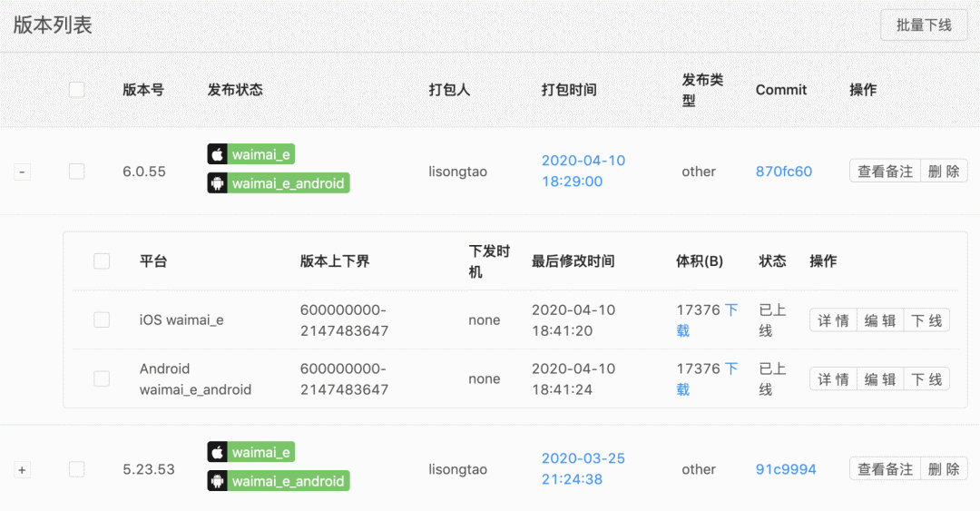Click the waimai_e tag in 6.0.55 row

click(x=251, y=154)
